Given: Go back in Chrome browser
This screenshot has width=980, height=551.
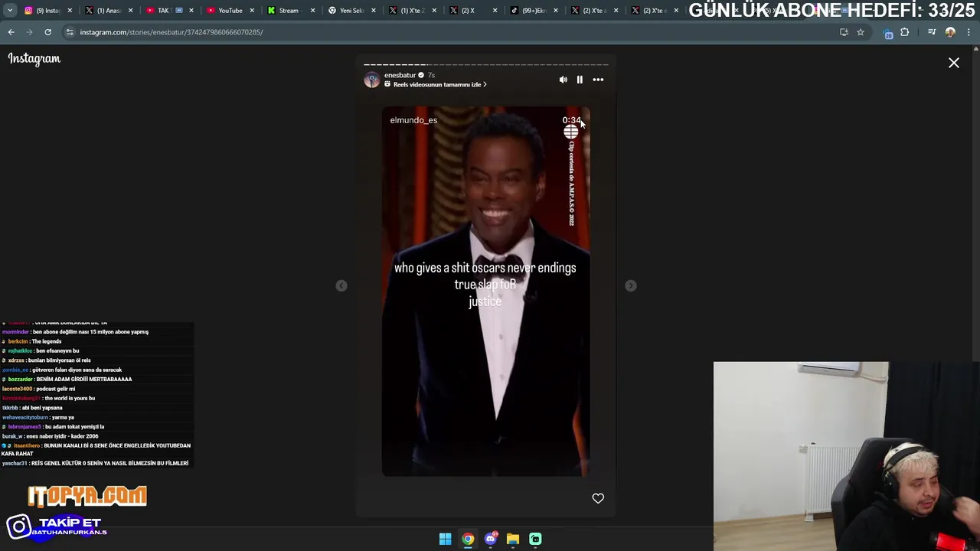Looking at the screenshot, I should point(11,32).
